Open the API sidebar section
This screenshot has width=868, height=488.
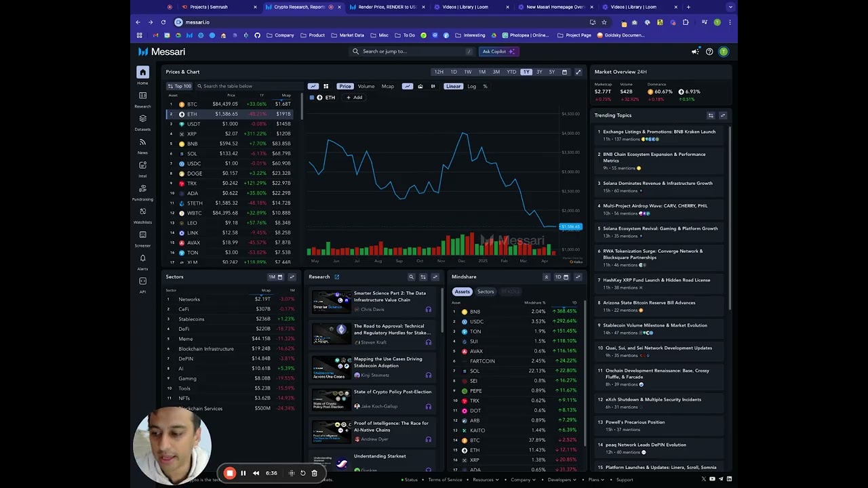[x=142, y=285]
